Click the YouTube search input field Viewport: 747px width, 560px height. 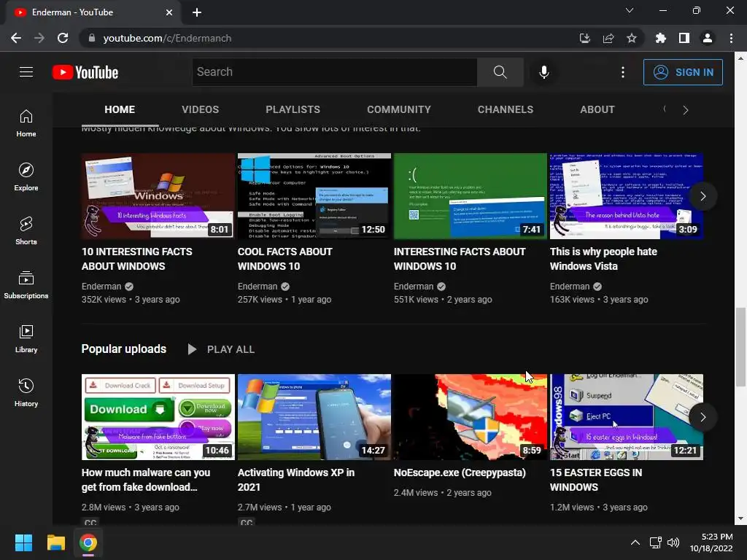coord(334,72)
